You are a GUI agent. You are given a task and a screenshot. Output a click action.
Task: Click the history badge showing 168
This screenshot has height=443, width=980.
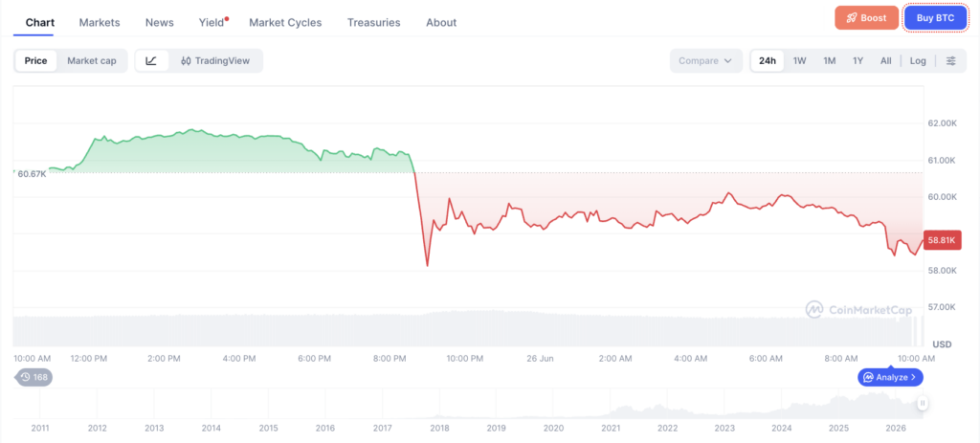pyautogui.click(x=33, y=377)
